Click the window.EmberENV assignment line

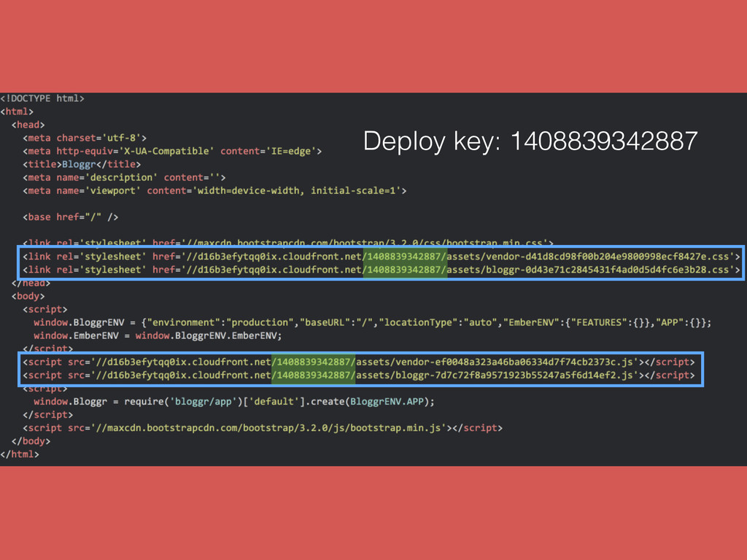click(x=158, y=335)
